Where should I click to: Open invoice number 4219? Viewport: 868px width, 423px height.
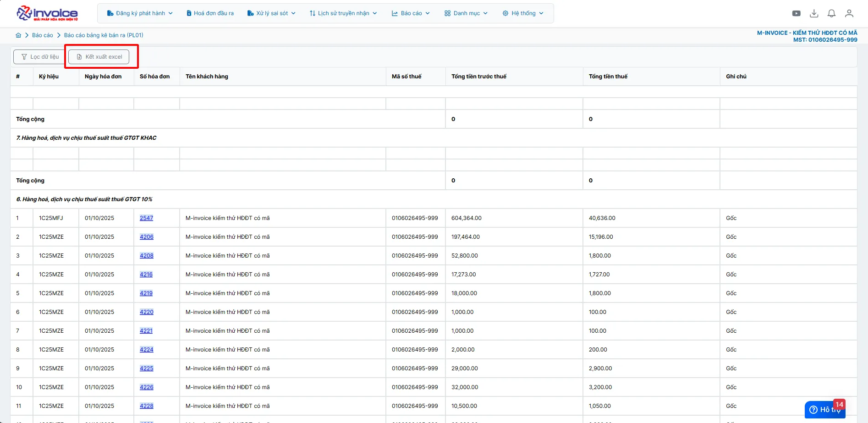(x=146, y=293)
